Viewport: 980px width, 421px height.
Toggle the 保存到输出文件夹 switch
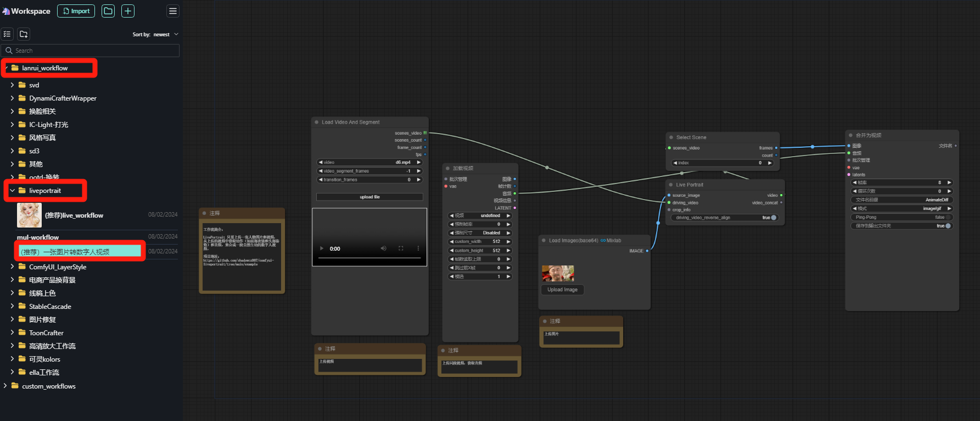948,226
